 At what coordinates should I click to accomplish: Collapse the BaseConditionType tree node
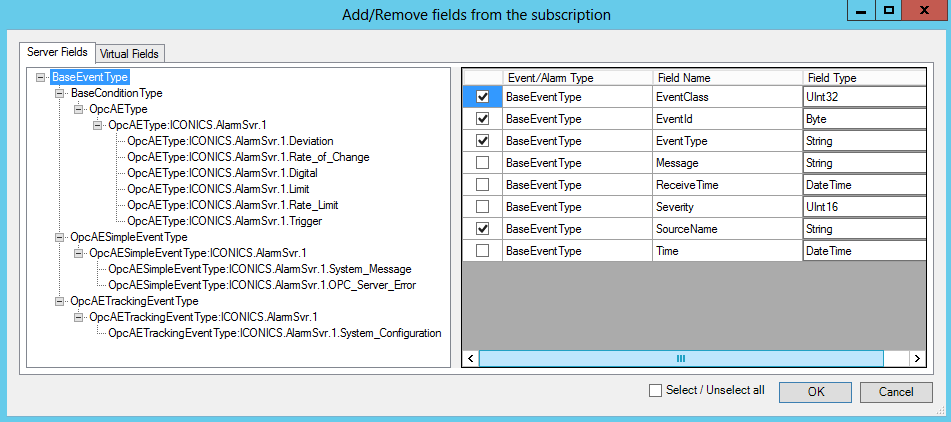click(x=60, y=93)
